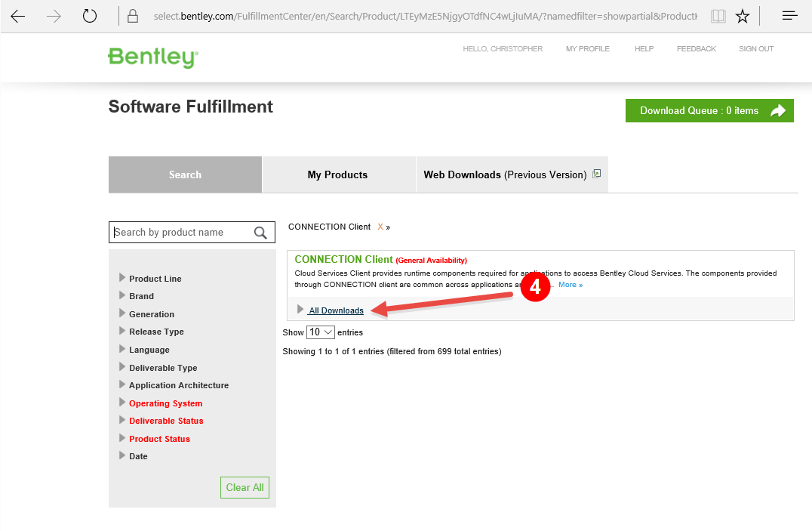Viewport: 812px width, 531px height.
Task: Click the Showing 1 to 1 entries text
Action: tap(392, 351)
